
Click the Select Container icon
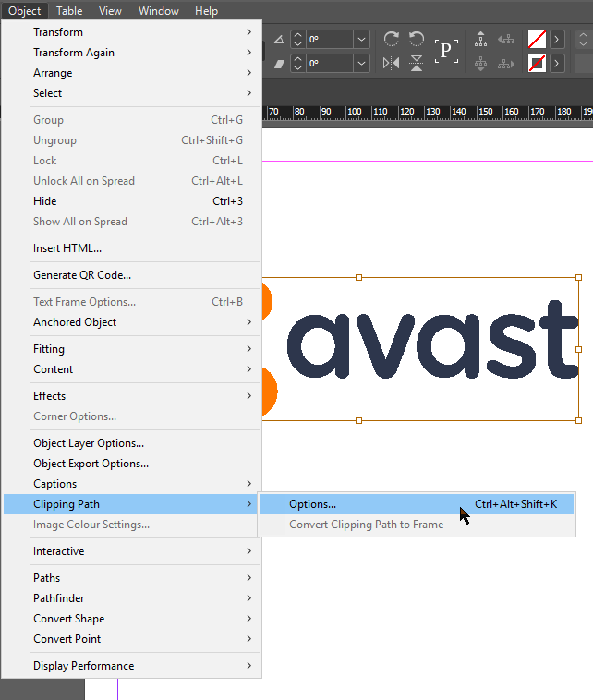click(480, 40)
